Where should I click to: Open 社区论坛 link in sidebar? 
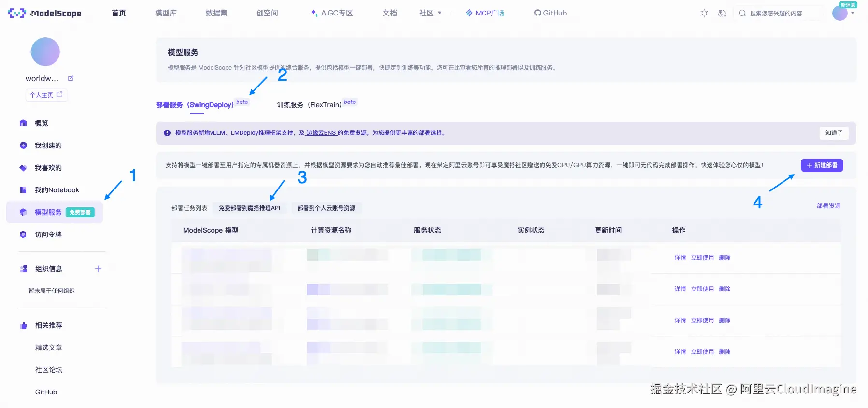pyautogui.click(x=49, y=370)
